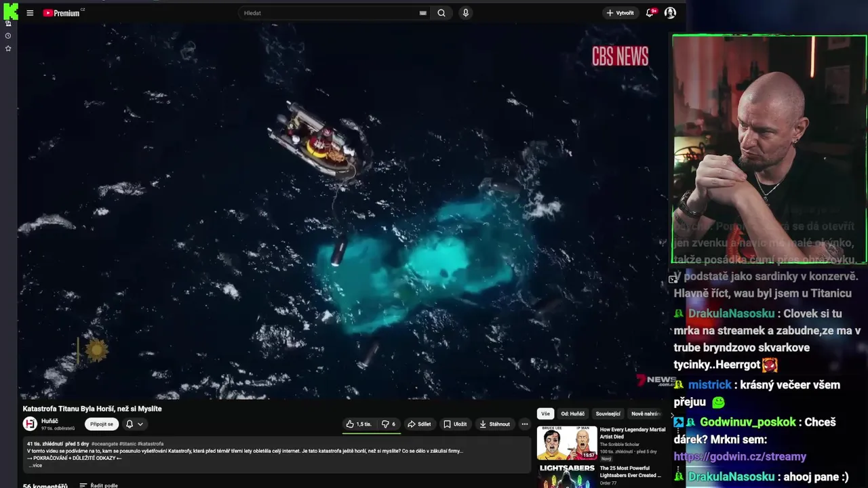Click username mistrick in chat
868x488 pixels.
[x=710, y=385]
